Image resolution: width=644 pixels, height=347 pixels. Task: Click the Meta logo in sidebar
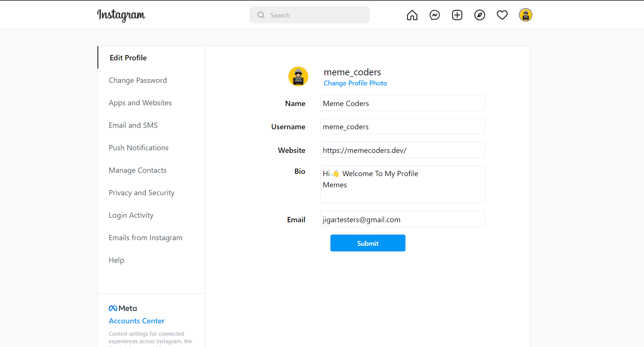click(123, 308)
